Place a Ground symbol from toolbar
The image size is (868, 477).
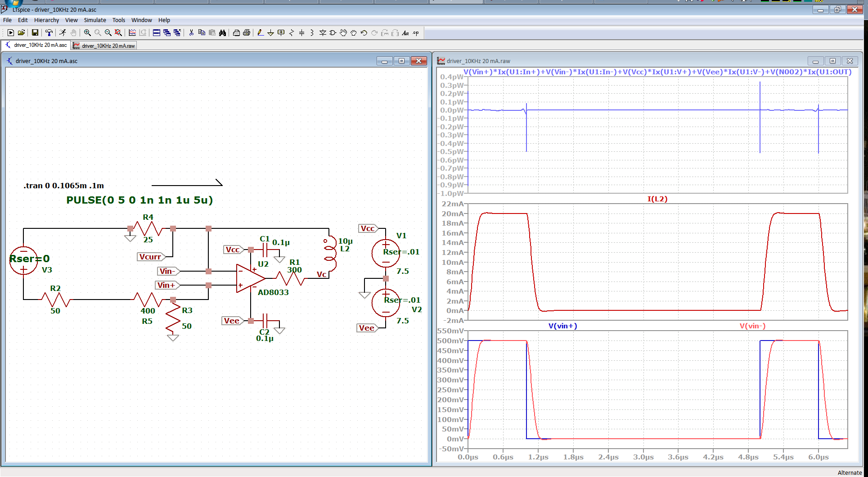[271, 32]
